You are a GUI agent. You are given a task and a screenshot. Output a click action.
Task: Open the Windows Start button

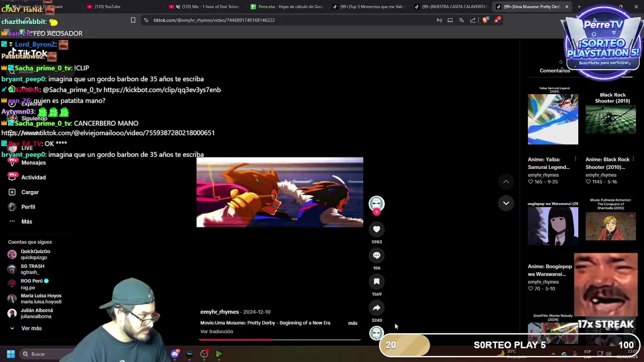(11, 354)
